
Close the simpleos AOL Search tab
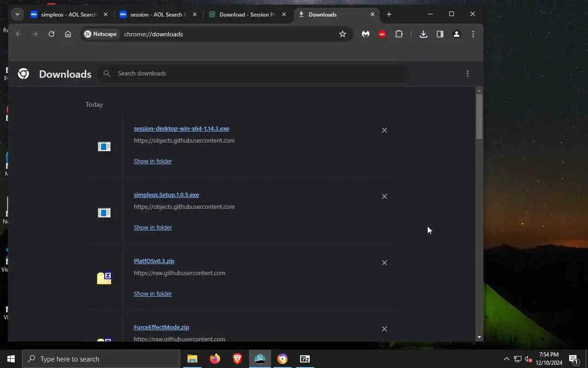[106, 14]
